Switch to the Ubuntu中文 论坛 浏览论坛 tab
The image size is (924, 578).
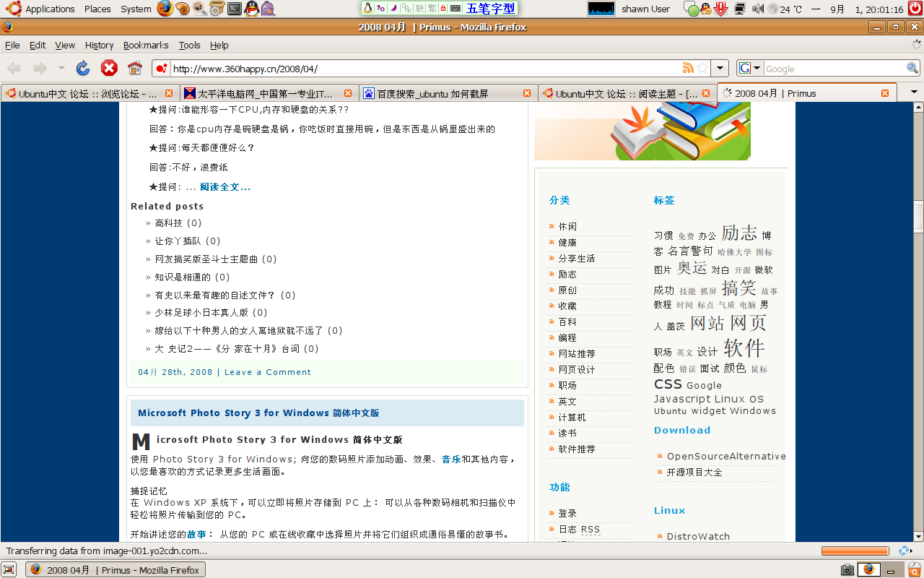(90, 93)
